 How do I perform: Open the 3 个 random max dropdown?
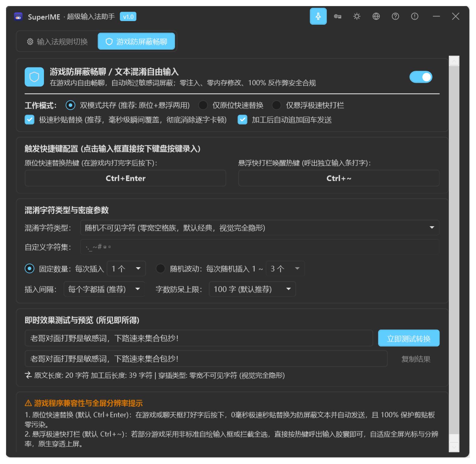tap(286, 268)
